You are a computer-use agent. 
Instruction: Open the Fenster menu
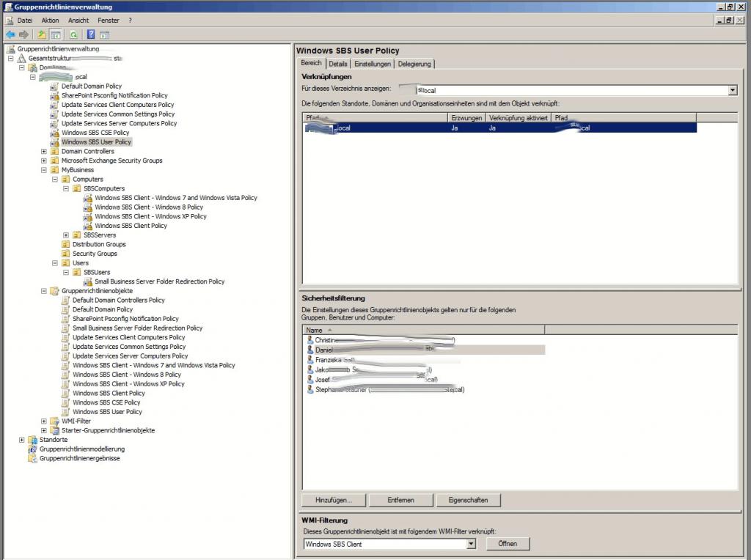[x=109, y=20]
